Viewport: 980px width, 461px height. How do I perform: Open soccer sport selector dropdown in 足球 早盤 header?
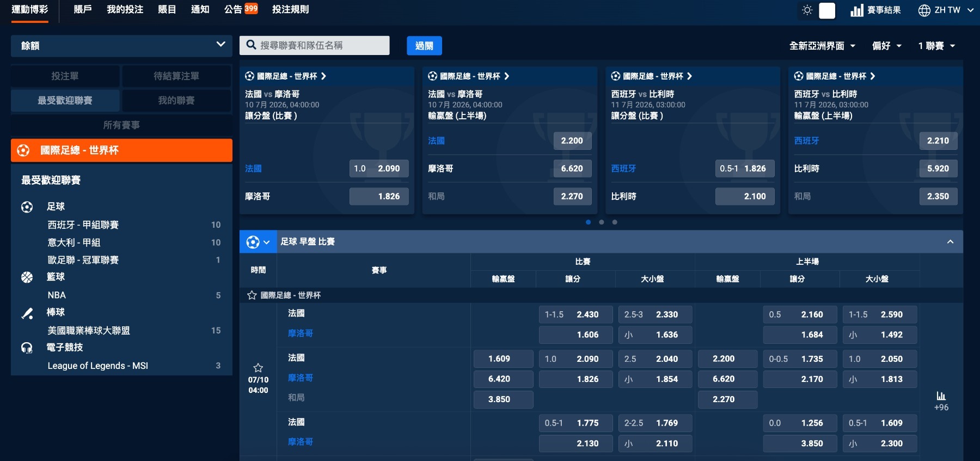(x=258, y=242)
